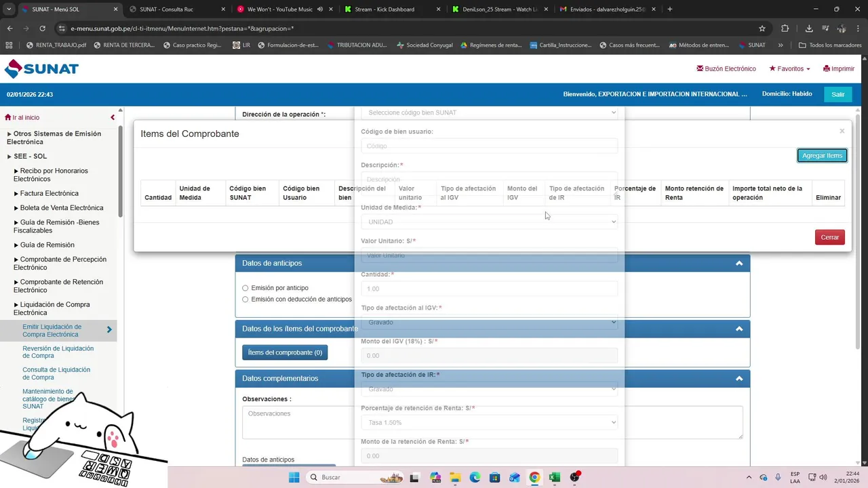Viewport: 868px width, 488px height.
Task: Expand Guía de Remisión -Bienes Fiscalizables
Action: pos(57,226)
